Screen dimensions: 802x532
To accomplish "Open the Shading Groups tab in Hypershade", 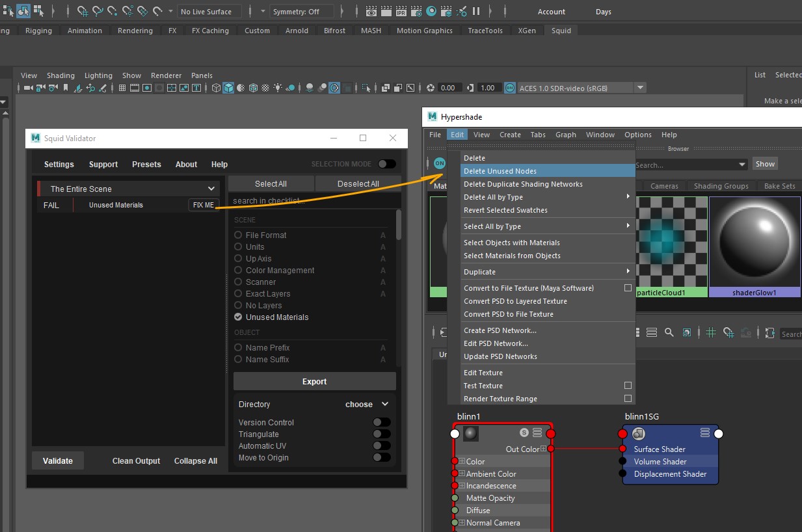I will click(x=721, y=186).
